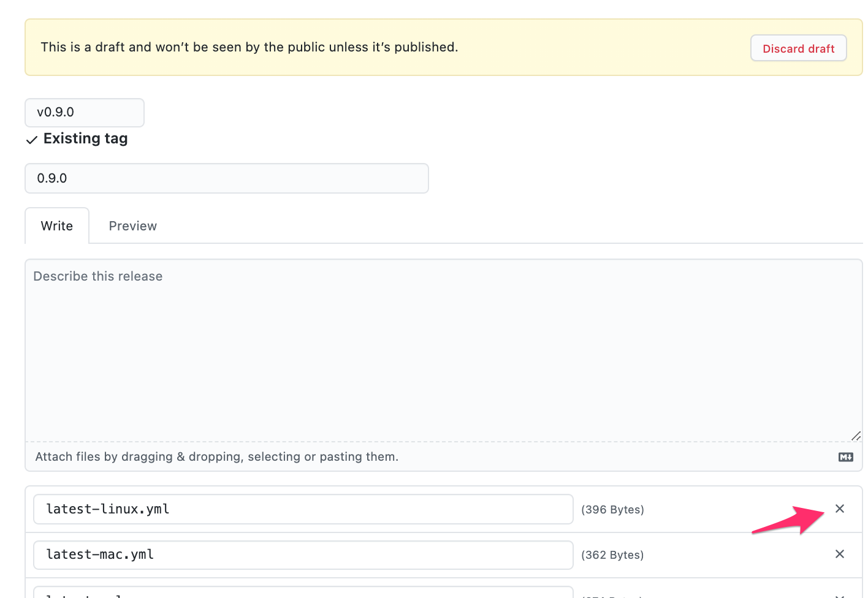Remove the latest-mac.yml attachment

point(840,554)
